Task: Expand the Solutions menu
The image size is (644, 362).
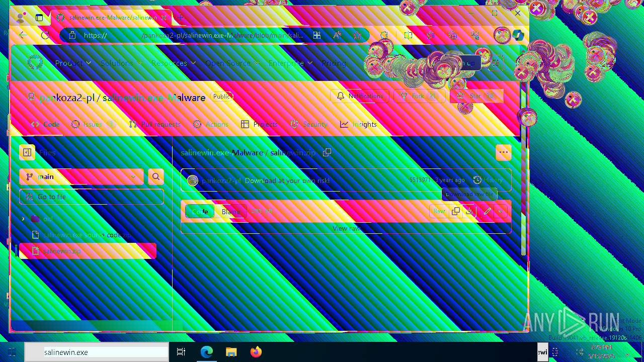Action: [121, 63]
